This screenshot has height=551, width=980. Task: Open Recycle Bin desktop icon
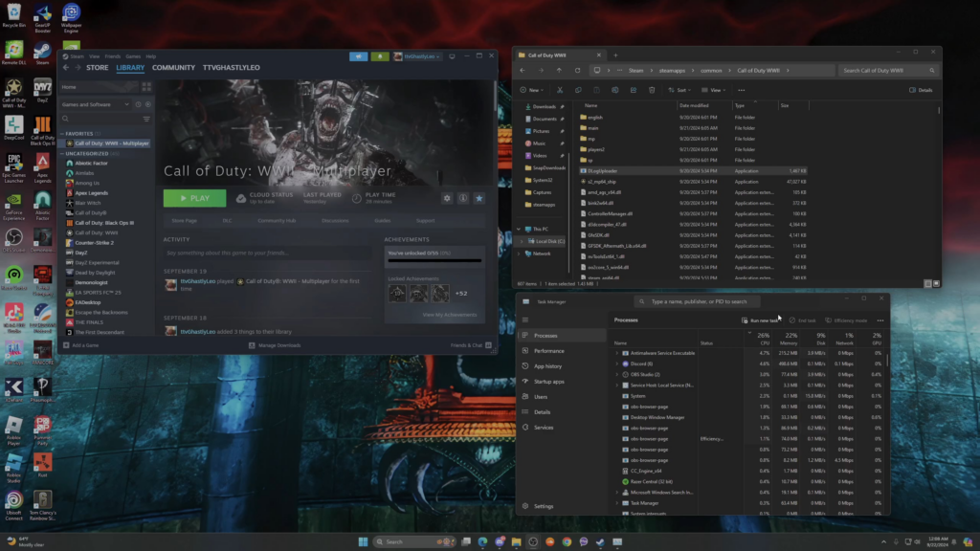(x=13, y=15)
